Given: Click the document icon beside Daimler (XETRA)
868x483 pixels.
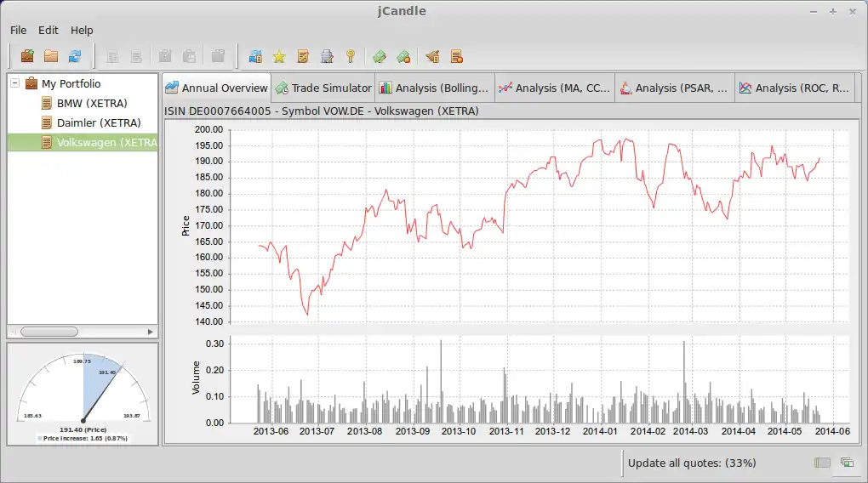Looking at the screenshot, I should tap(47, 122).
